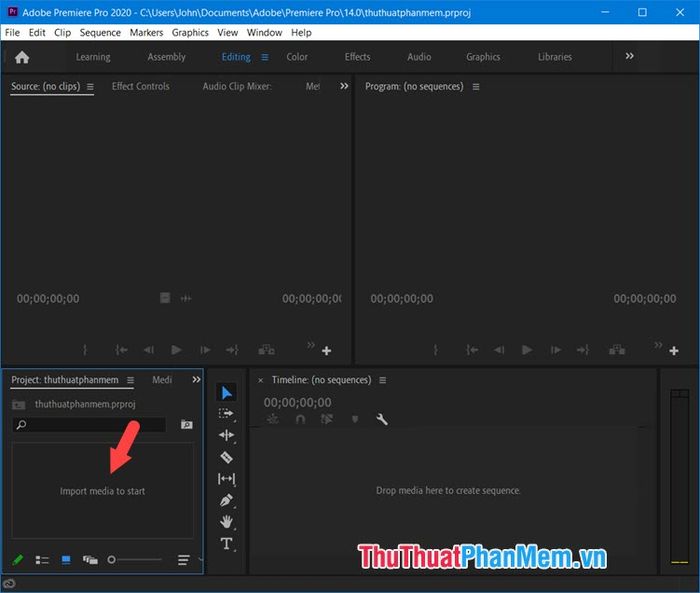Step back one frame in Program monitor

(x=499, y=350)
